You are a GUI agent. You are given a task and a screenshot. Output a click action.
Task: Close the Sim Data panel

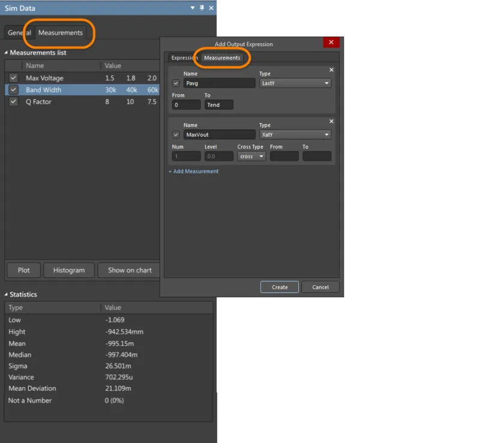click(211, 8)
